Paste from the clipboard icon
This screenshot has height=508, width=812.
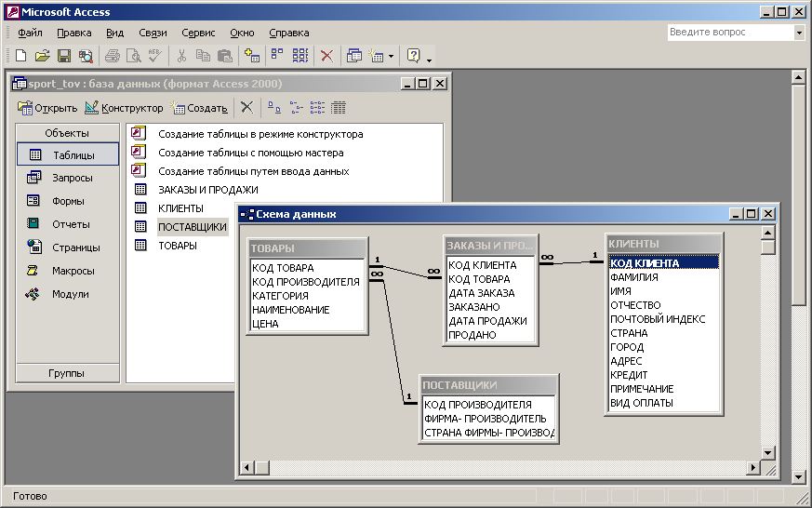point(225,56)
